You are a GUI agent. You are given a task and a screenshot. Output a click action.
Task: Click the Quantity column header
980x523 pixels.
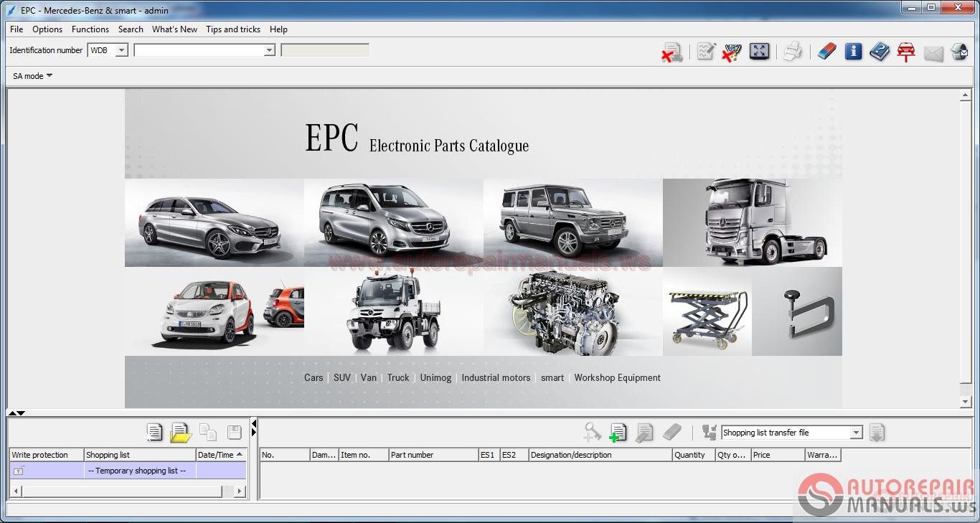[x=694, y=455]
